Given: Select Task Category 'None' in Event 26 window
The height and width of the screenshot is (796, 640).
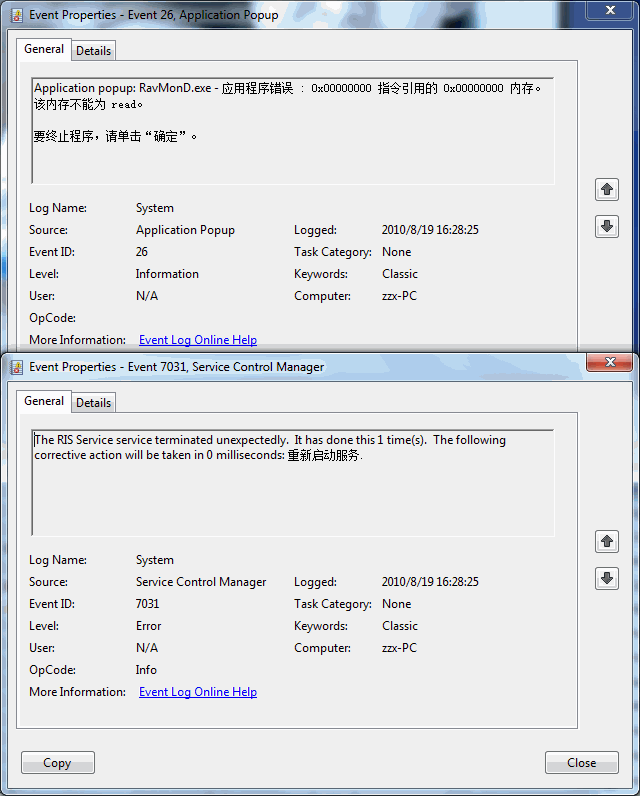Looking at the screenshot, I should pos(396,252).
